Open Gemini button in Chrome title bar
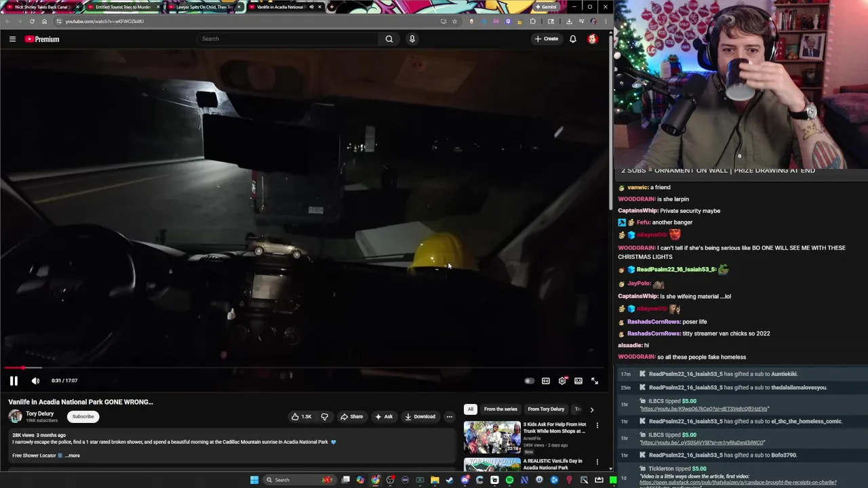This screenshot has height=488, width=868. (546, 7)
